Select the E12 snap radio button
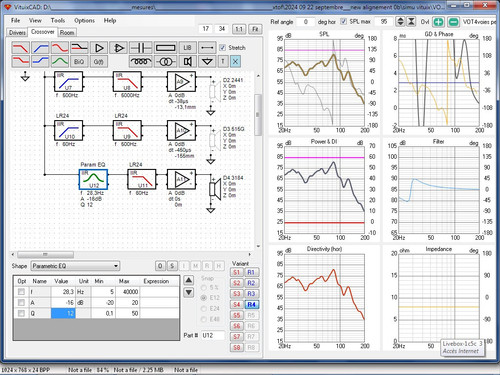 coord(203,298)
